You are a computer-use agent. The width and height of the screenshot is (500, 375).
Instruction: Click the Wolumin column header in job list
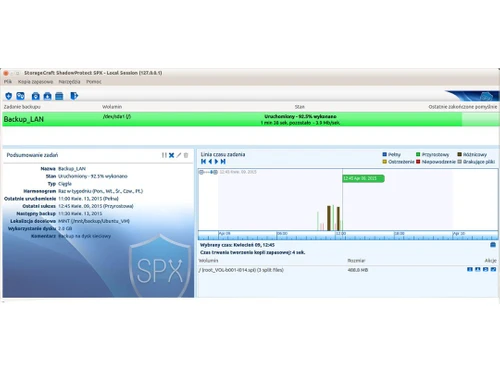[x=112, y=107]
